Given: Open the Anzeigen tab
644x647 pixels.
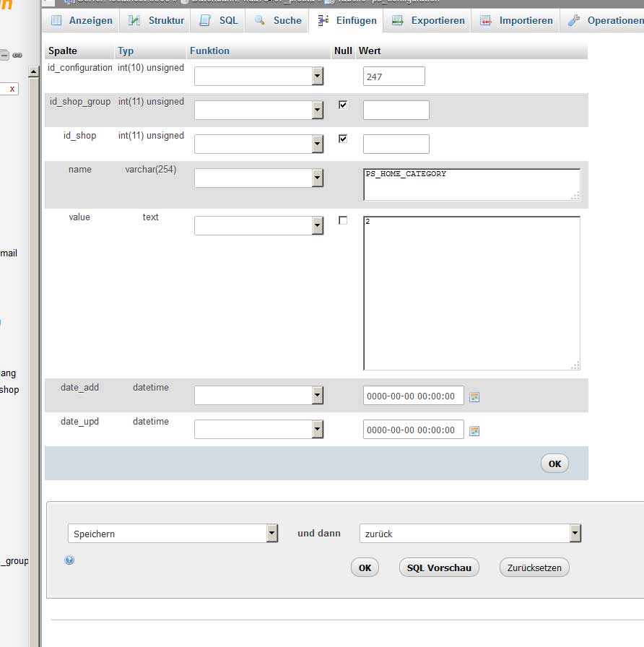Looking at the screenshot, I should click(81, 21).
